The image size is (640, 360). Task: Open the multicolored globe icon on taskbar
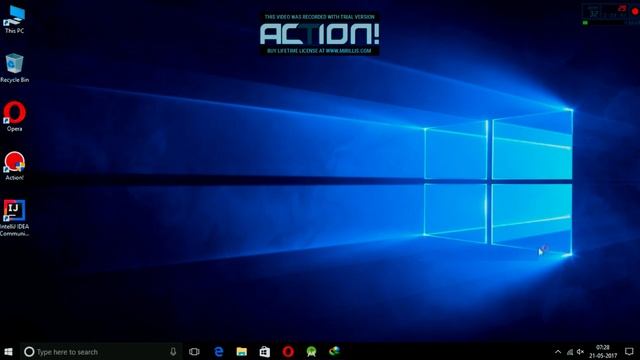pyautogui.click(x=335, y=352)
